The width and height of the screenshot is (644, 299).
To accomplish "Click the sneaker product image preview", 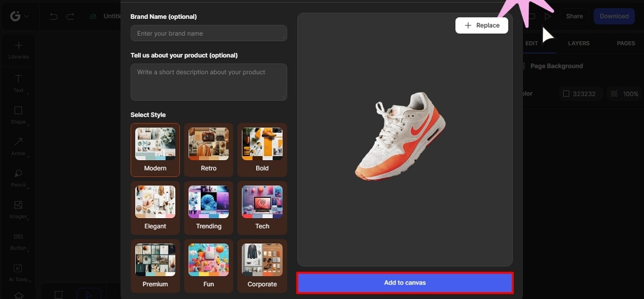I will (x=400, y=136).
